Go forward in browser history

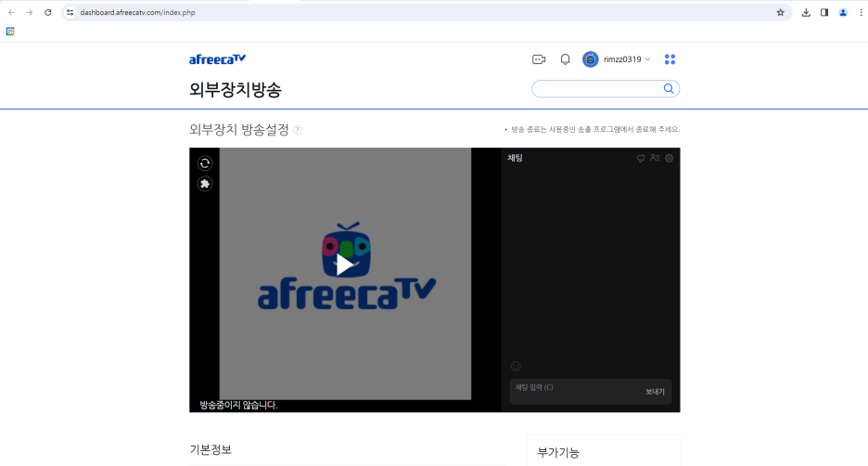point(30,12)
